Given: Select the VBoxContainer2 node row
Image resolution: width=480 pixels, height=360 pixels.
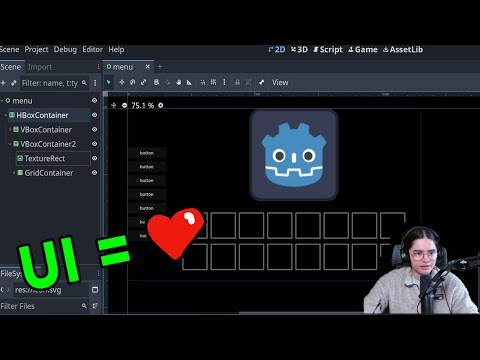Looking at the screenshot, I should [x=48, y=144].
